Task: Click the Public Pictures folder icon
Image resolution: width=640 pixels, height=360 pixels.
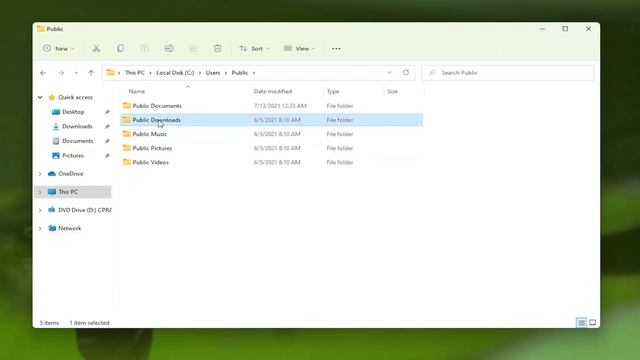Action: [x=127, y=148]
